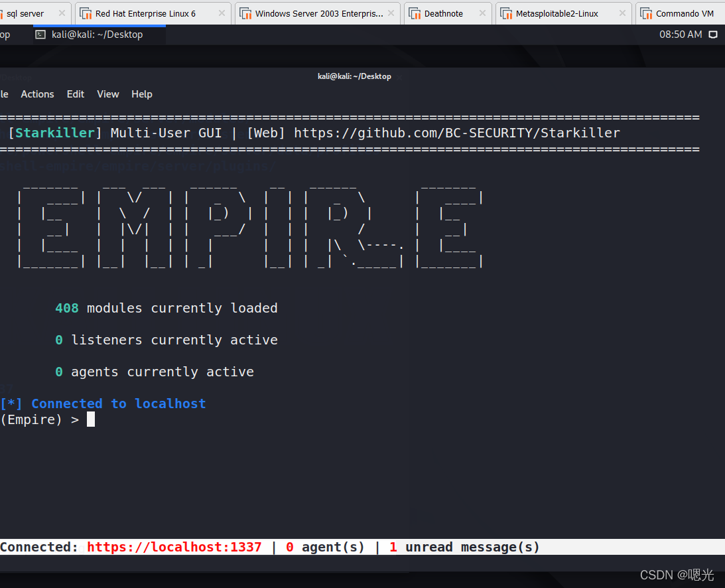Click the Starkiller GitHub URL
The image size is (725, 588).
457,133
